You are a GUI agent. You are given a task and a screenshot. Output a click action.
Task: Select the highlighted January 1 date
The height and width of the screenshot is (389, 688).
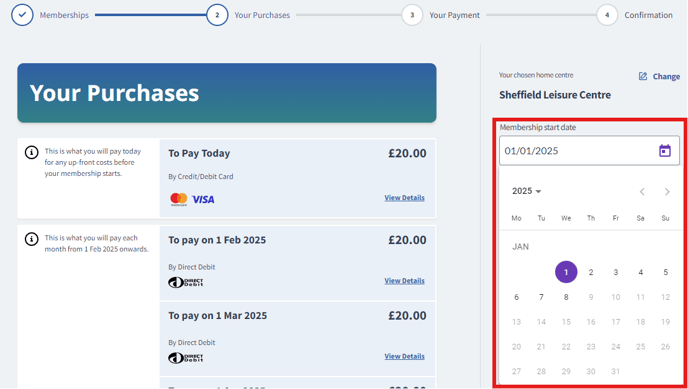[x=566, y=272]
